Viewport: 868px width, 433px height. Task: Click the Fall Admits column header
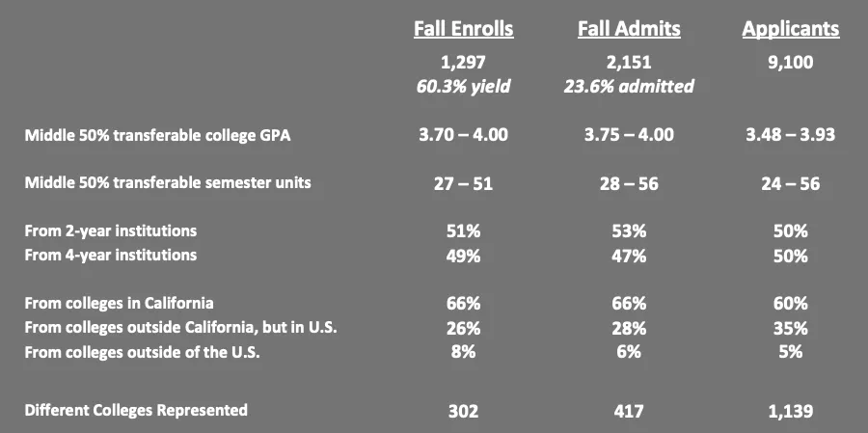[x=629, y=29]
